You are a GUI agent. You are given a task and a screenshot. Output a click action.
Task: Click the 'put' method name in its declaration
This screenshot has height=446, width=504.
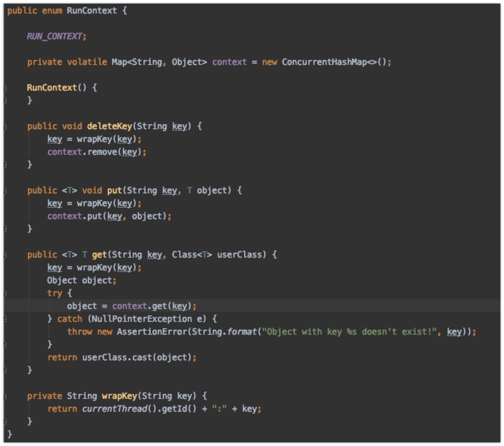click(115, 191)
